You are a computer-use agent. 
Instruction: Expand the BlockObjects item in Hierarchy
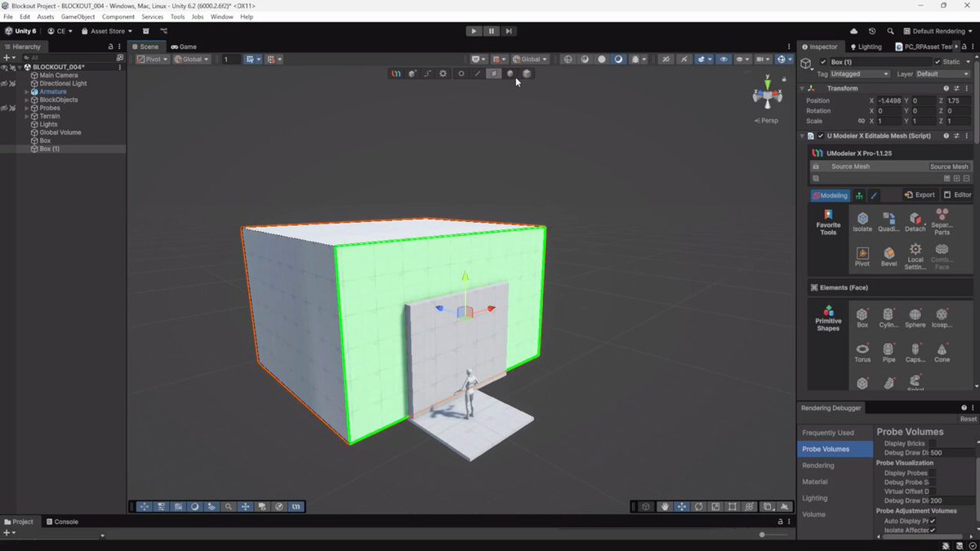(x=27, y=100)
